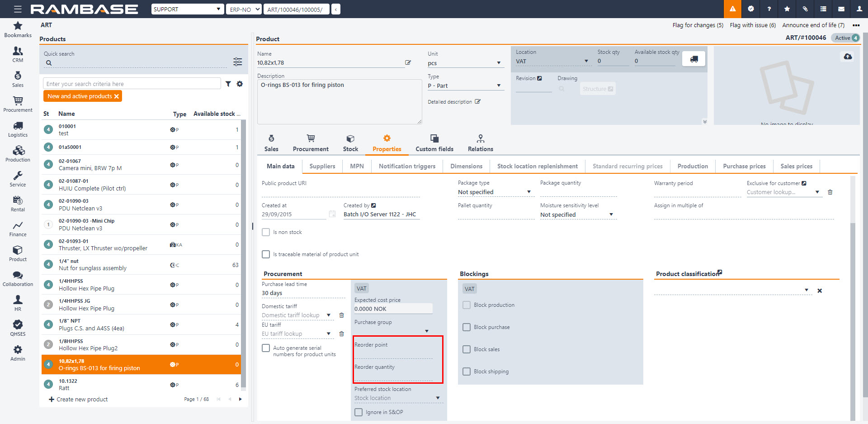Image resolution: width=868 pixels, height=424 pixels.
Task: Click the truck icon beside available stock
Action: 693,59
